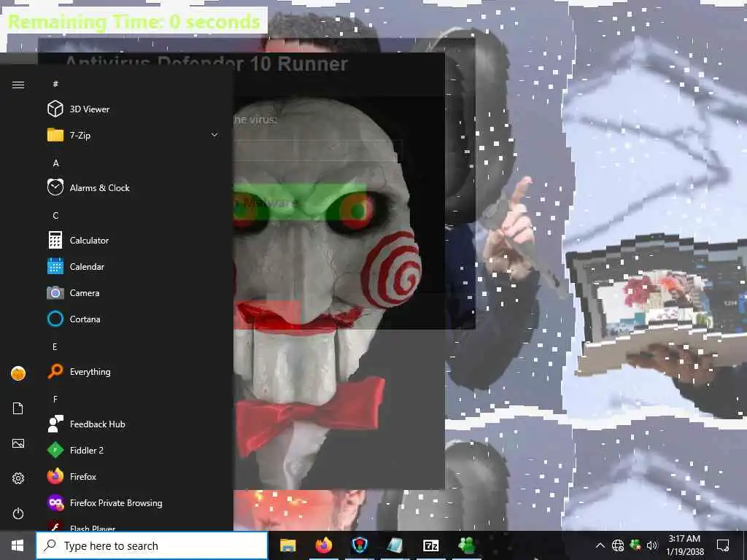
Task: Expand the 7-Zip folder chevron
Action: tap(214, 135)
